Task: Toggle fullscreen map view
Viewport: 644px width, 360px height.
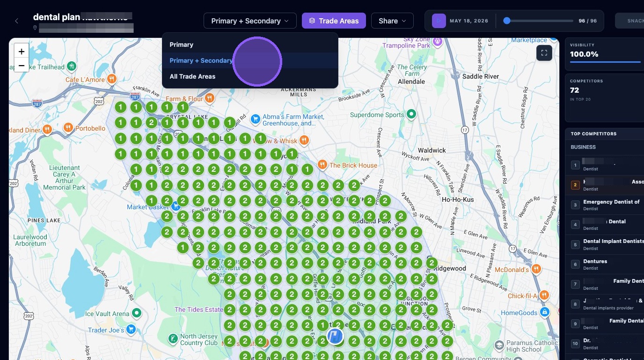Action: click(544, 53)
